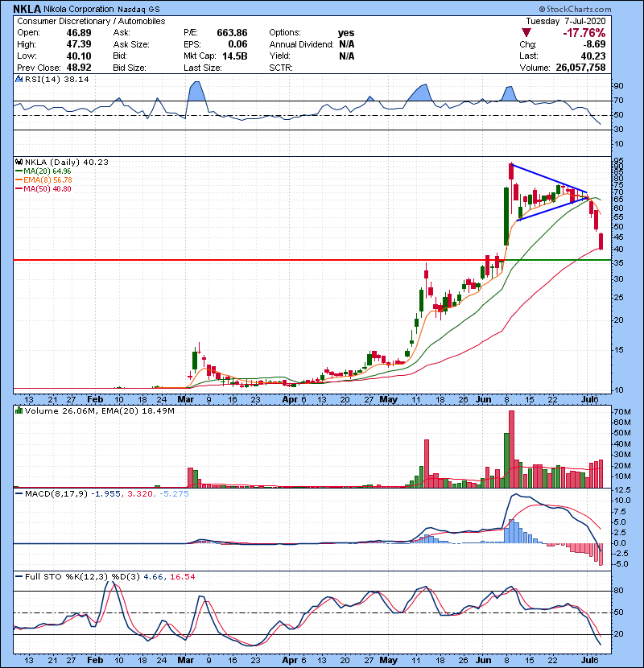Viewport: 644px width, 668px height.
Task: Click the MACD(8,17,9) indicator label
Action: click(56, 493)
